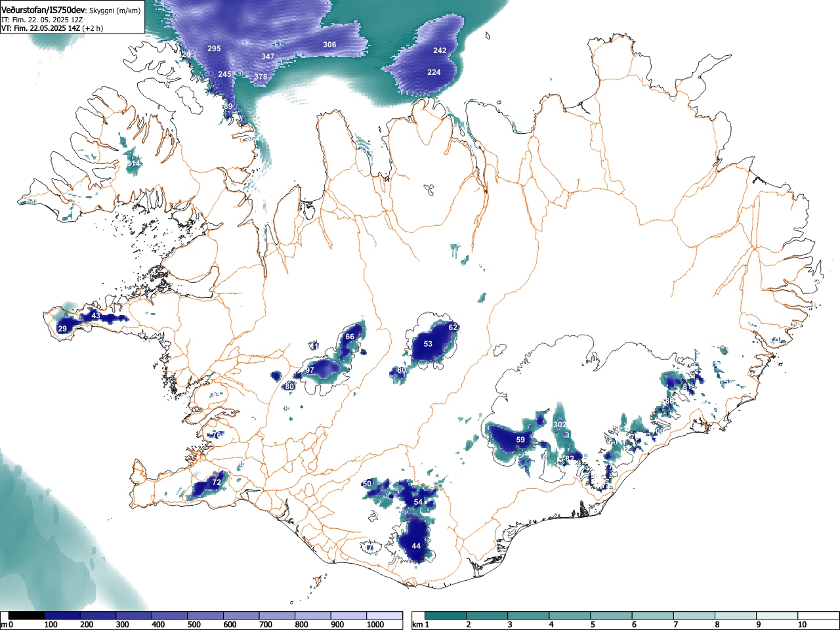Image resolution: width=840 pixels, height=630 pixels.
Task: Click the 8 label on the kilometre legend
Action: pyautogui.click(x=716, y=625)
